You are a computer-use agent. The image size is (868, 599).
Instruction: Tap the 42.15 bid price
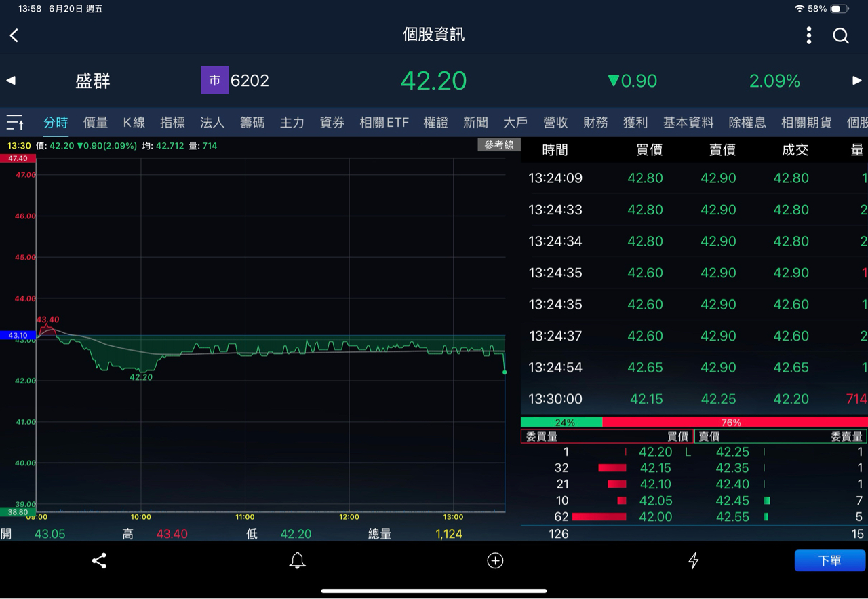[x=655, y=468]
